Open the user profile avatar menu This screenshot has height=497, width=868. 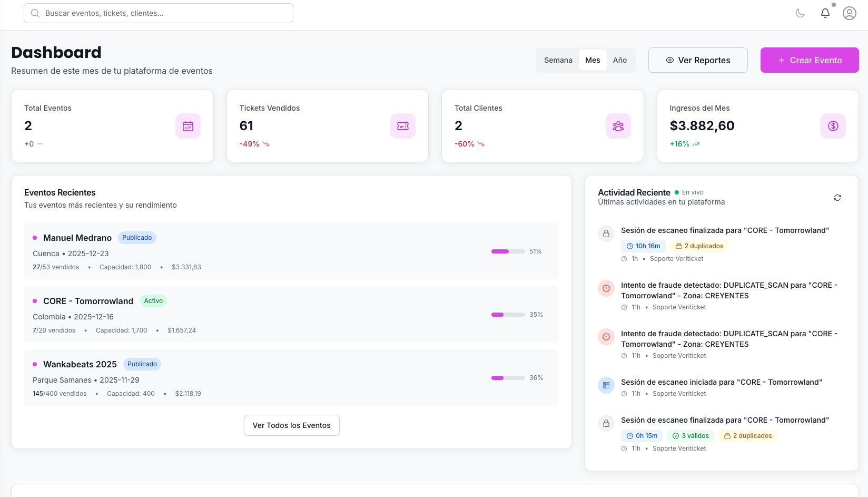849,13
